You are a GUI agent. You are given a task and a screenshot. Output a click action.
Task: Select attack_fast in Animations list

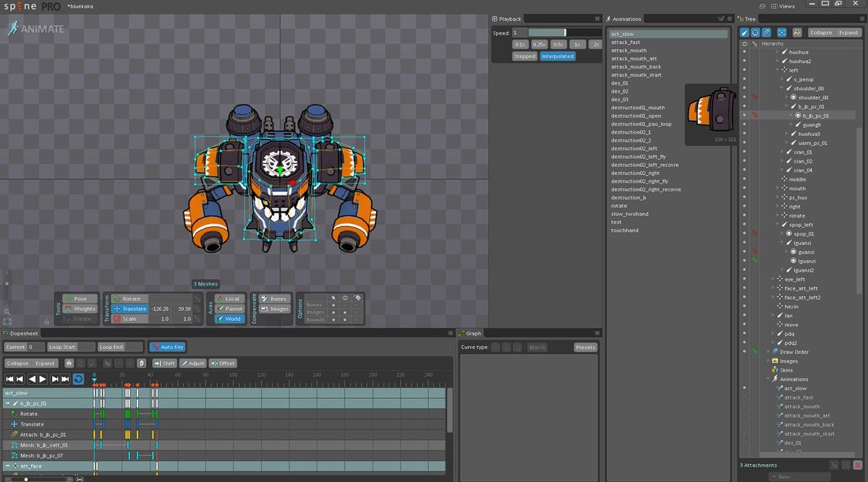(626, 42)
